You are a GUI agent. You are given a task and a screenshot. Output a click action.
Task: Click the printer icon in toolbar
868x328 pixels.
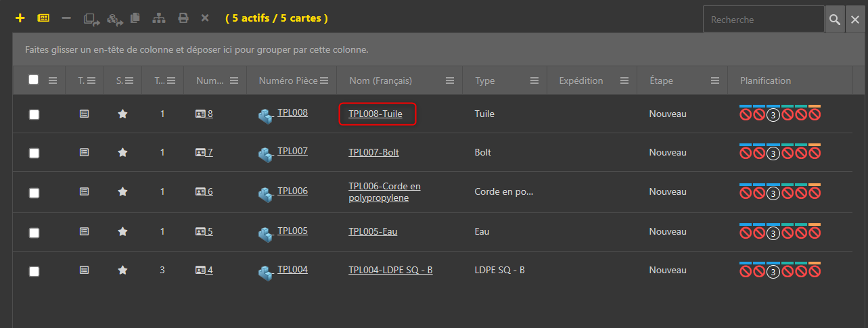183,18
